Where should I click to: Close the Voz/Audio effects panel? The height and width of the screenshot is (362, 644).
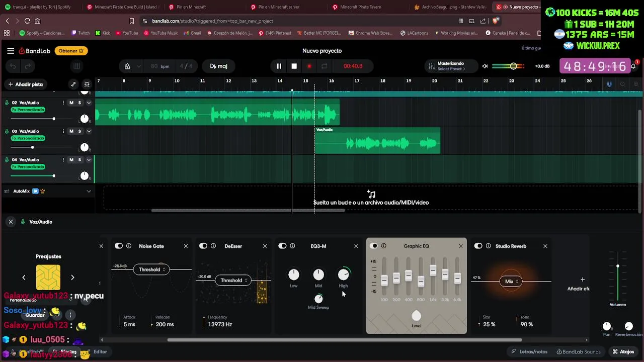[x=11, y=222]
